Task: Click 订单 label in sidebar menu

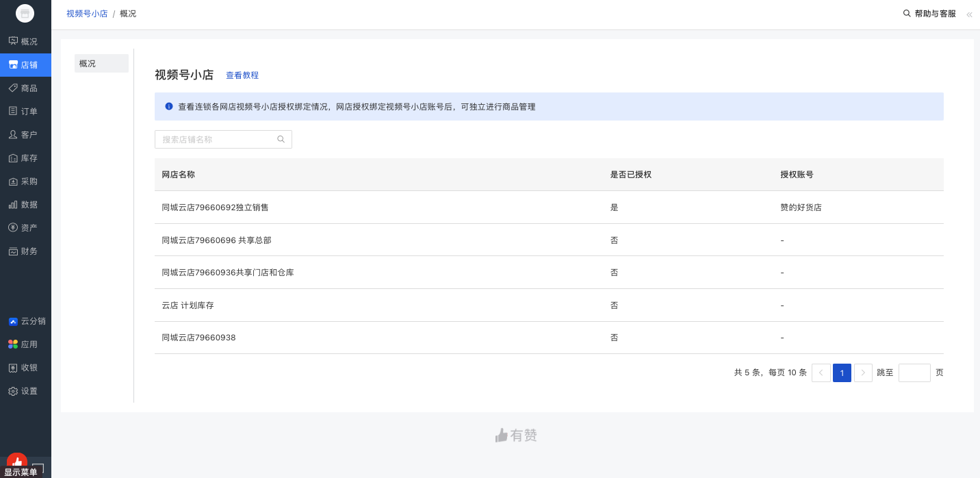Action: (x=29, y=112)
